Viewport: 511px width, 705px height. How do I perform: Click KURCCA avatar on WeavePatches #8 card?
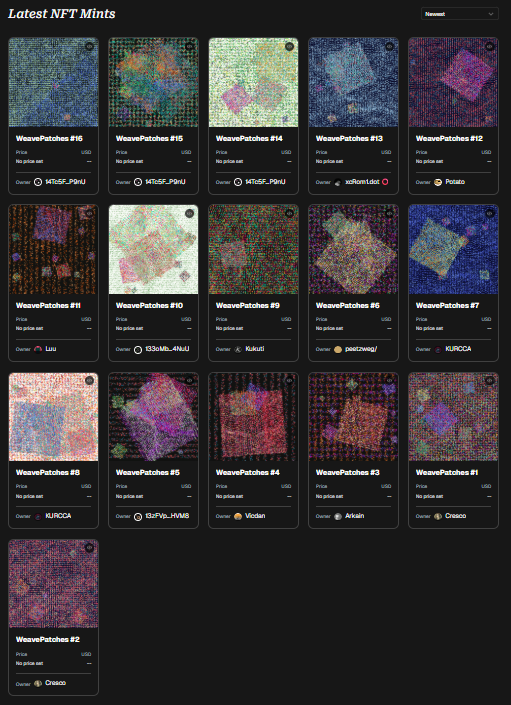tap(38, 516)
